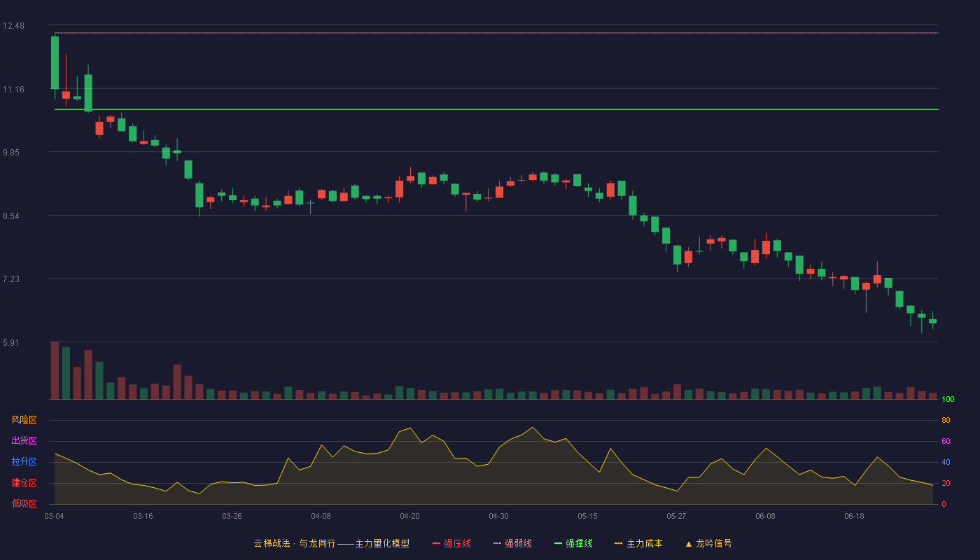Click the orange 80 indicator axis value
The image size is (980, 560).
tap(946, 421)
